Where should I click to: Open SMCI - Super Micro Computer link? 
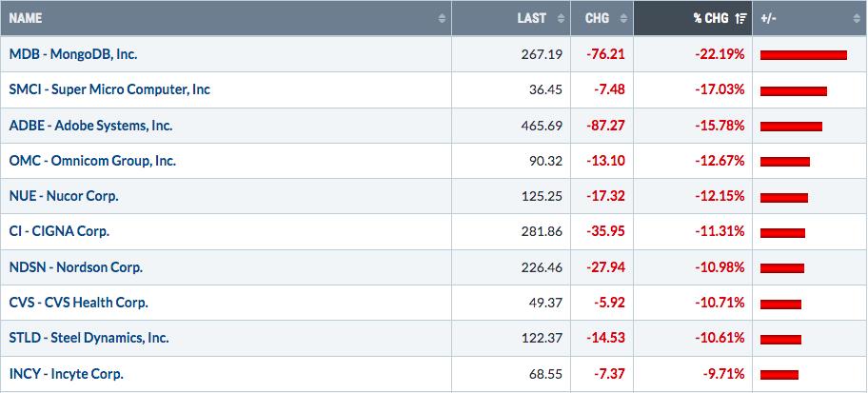tap(109, 89)
